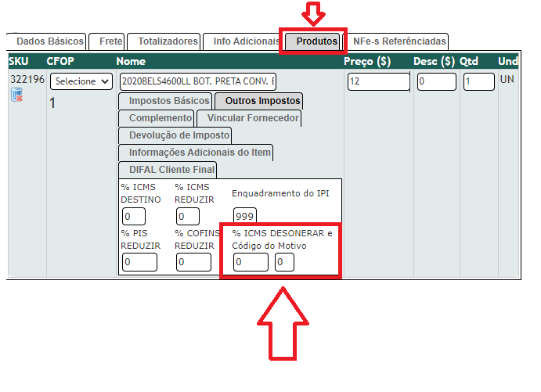
Task: Switch to the Dados Básicos tab
Action: (x=46, y=41)
